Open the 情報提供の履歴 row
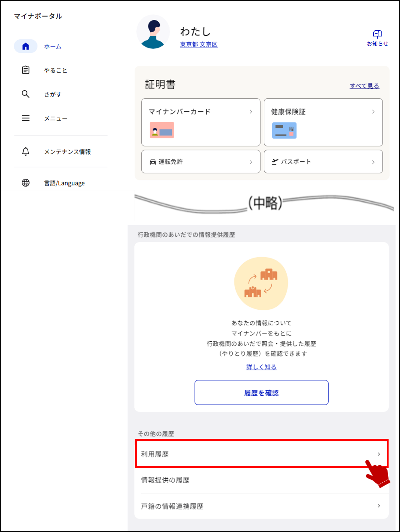 pos(262,480)
